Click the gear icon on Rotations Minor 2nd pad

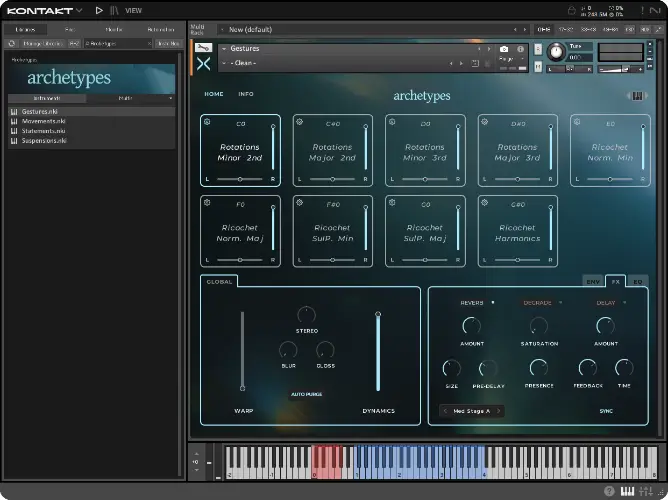[207, 122]
